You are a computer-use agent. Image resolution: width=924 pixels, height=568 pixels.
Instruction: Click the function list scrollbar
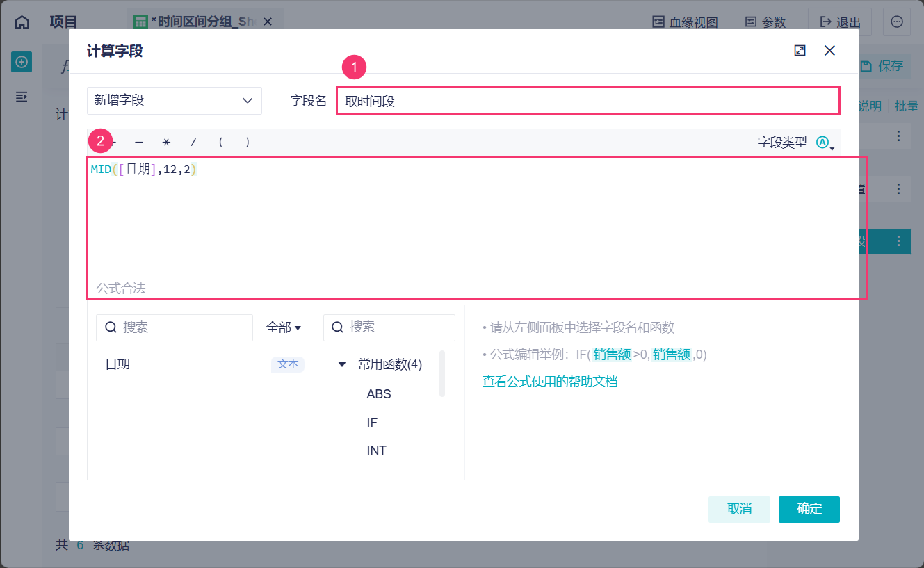(x=442, y=373)
